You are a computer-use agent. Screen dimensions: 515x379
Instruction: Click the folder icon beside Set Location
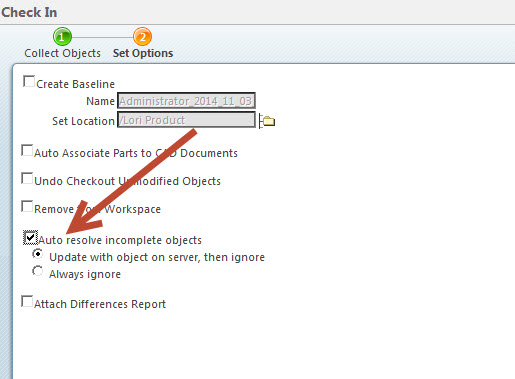click(x=267, y=121)
